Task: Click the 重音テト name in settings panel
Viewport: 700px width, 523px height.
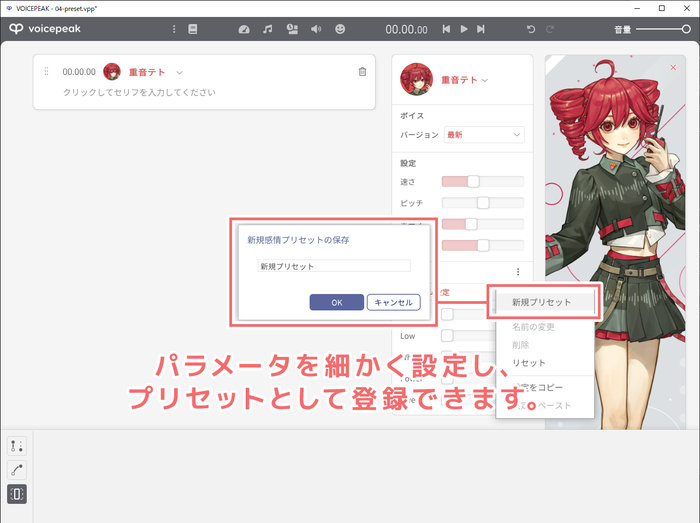Action: [x=459, y=80]
